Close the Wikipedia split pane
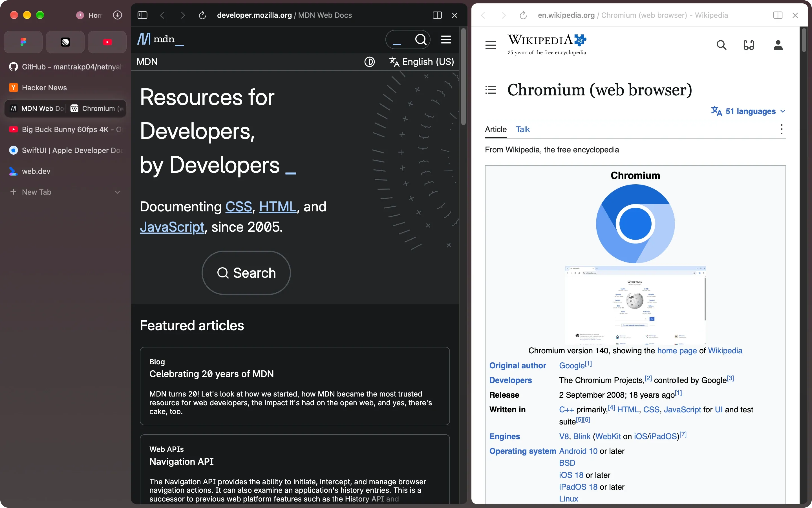812x508 pixels. 795,15
